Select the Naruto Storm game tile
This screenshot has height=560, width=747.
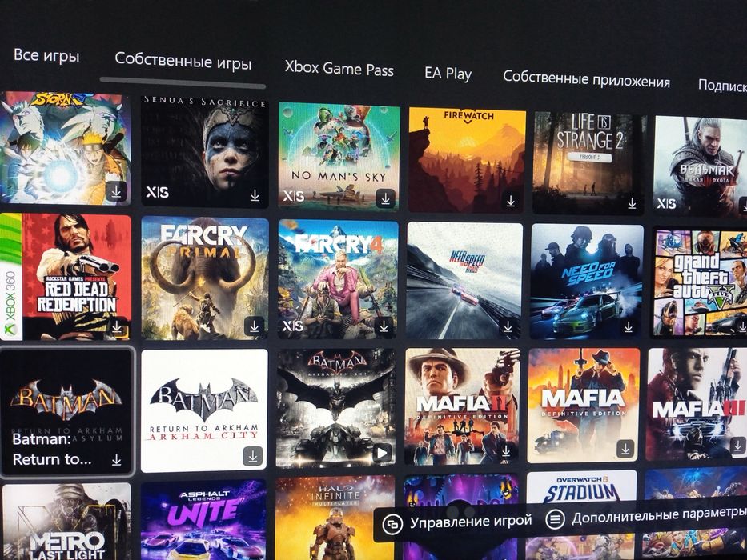[x=65, y=148]
